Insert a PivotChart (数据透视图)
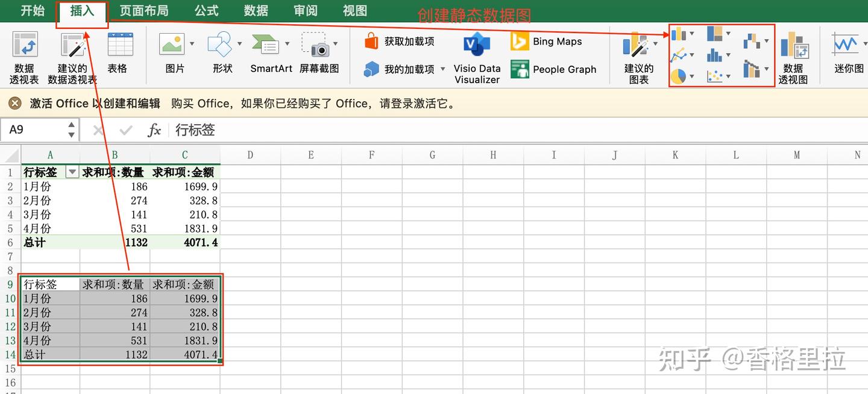Screen dimensions: 868x394 794,58
